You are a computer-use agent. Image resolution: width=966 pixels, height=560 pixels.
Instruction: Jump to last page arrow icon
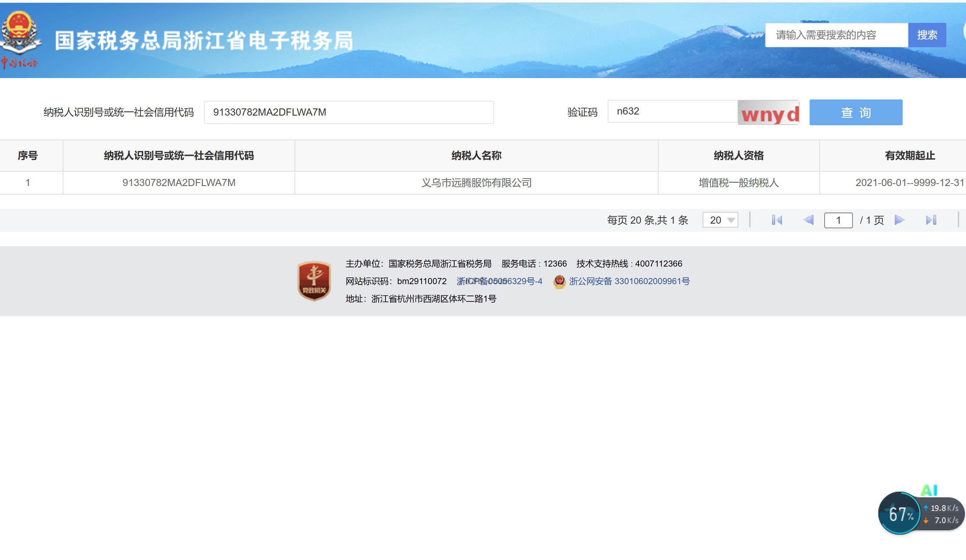coord(931,220)
